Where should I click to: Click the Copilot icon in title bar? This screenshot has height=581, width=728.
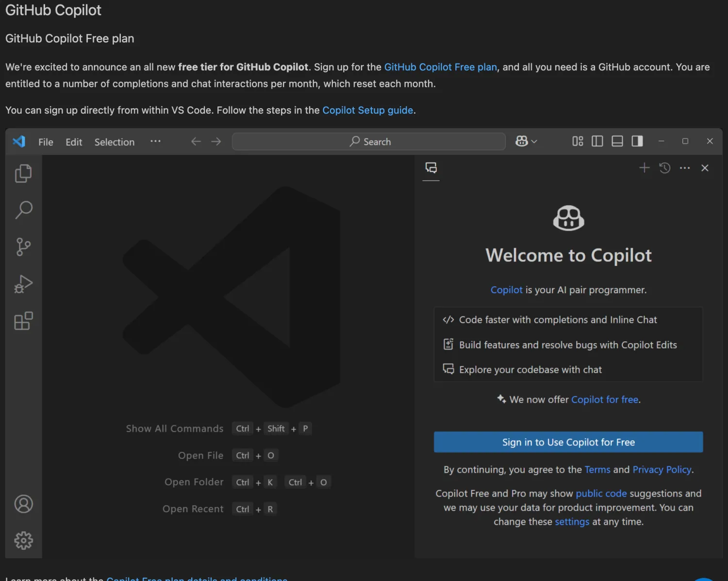(x=522, y=141)
